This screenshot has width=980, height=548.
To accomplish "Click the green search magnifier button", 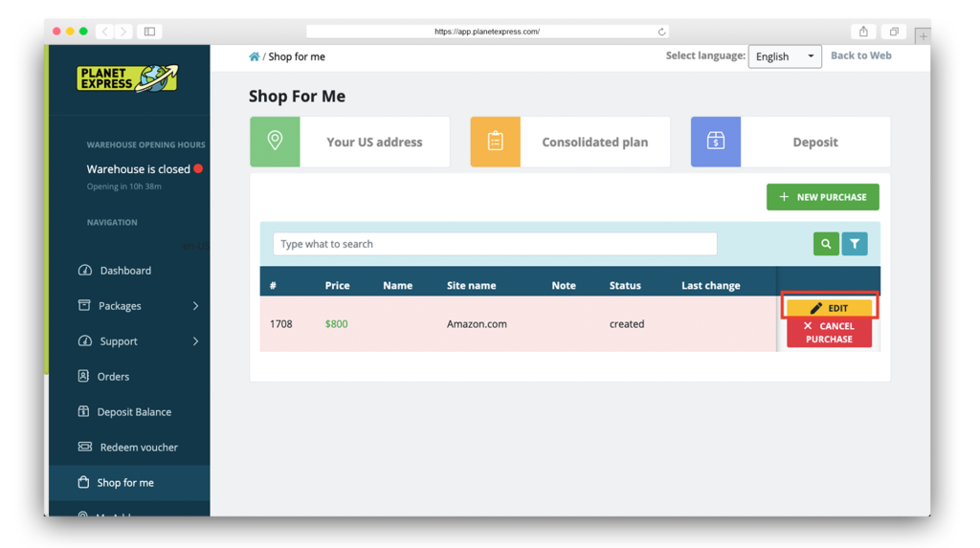I will (x=826, y=244).
